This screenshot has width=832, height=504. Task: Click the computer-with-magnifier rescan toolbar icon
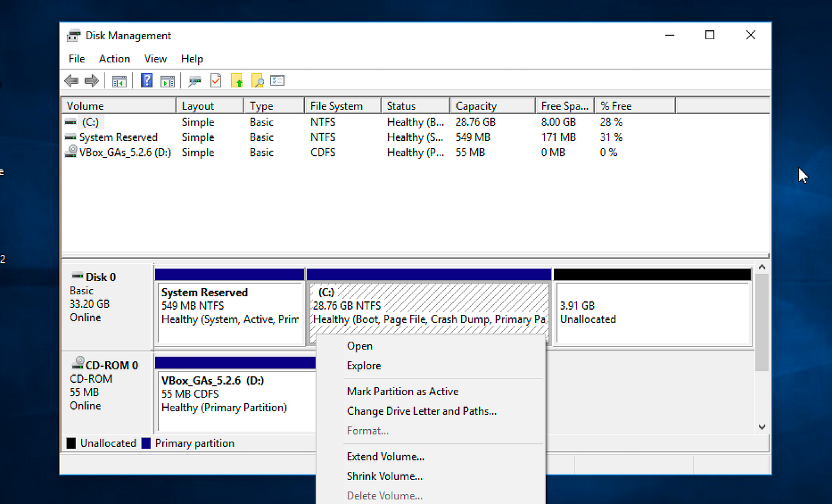pyautogui.click(x=194, y=80)
